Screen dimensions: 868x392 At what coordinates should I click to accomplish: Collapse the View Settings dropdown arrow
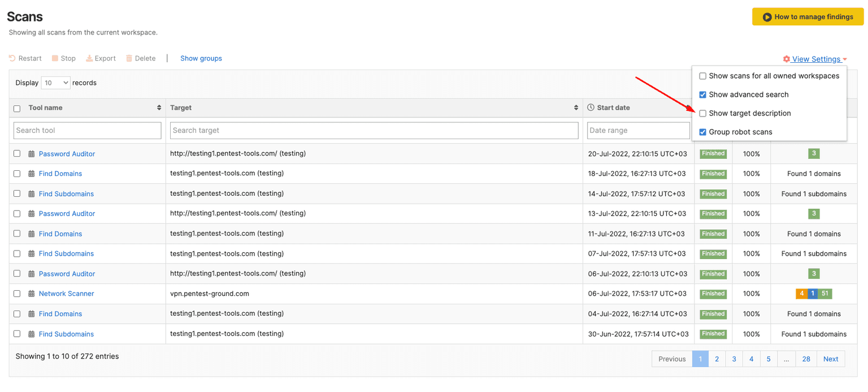click(x=845, y=59)
